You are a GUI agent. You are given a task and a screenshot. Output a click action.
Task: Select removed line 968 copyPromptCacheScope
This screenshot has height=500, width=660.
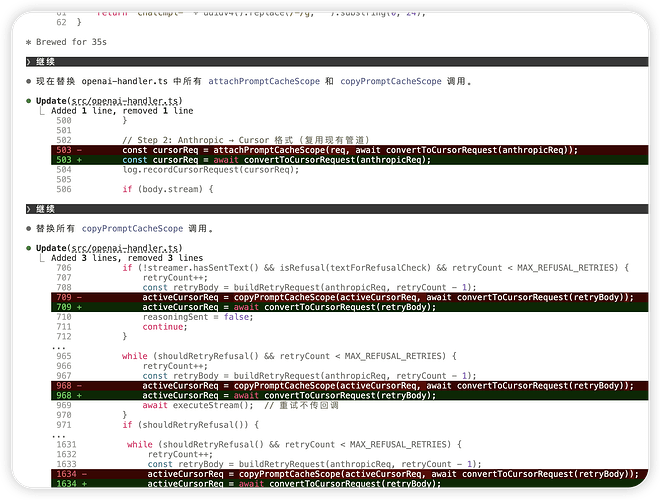click(x=349, y=386)
